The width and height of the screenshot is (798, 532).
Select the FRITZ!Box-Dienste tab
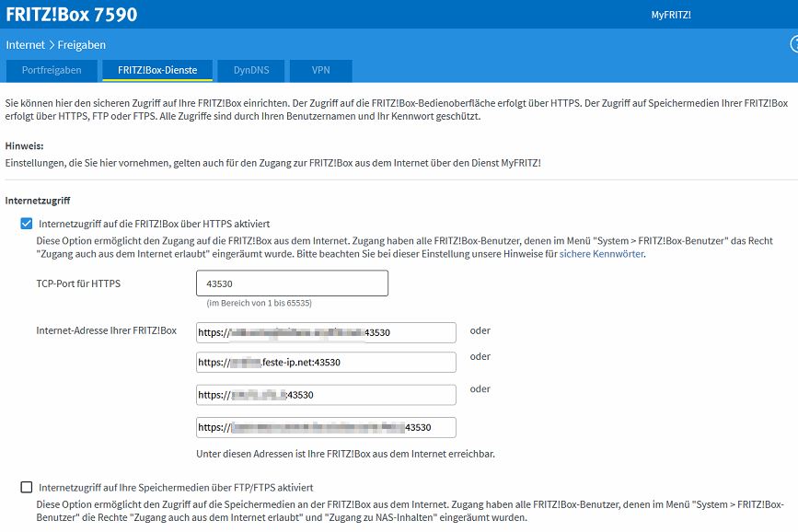coord(157,70)
